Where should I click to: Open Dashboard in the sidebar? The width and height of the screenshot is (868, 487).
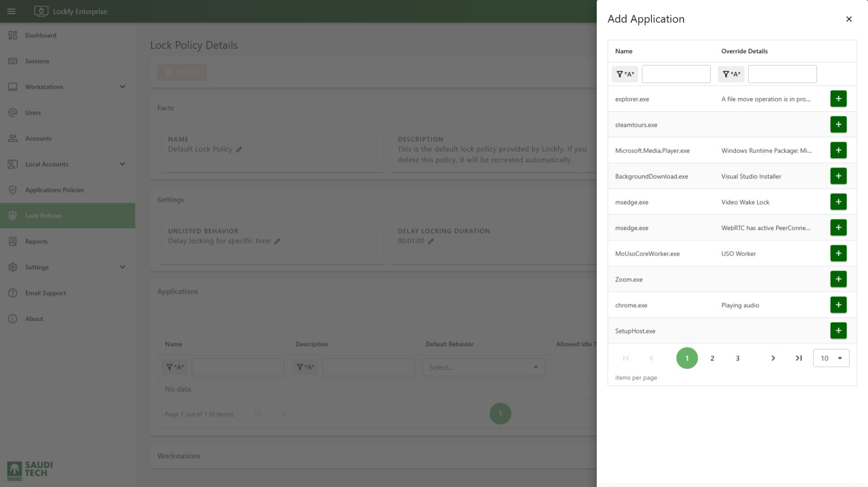point(67,35)
